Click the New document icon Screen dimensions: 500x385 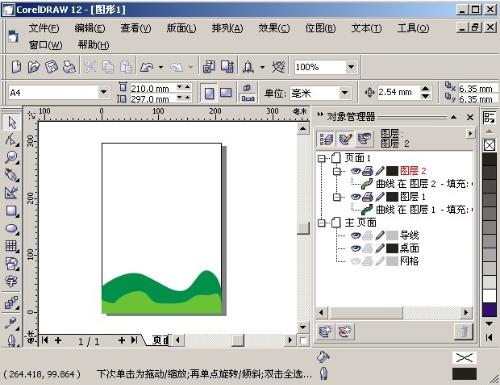click(16, 67)
